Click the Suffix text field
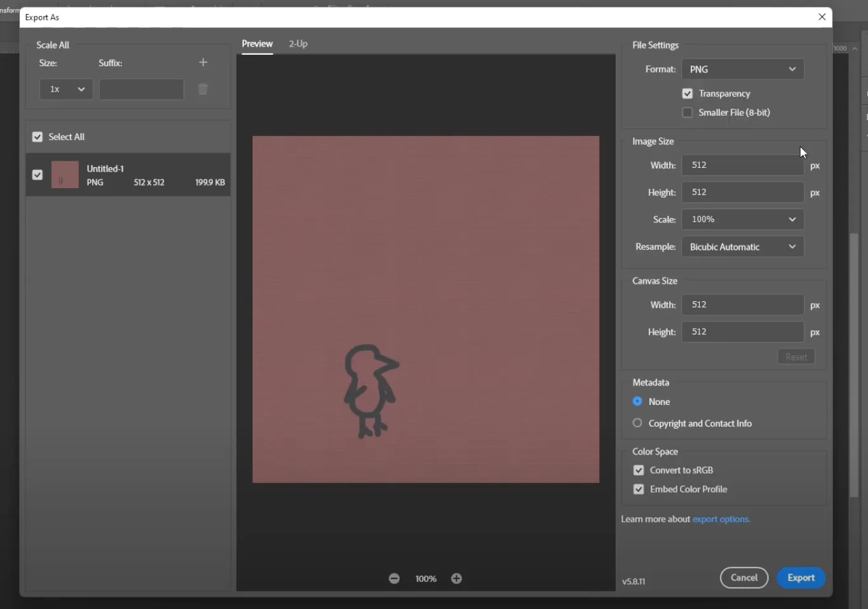Viewport: 868px width, 609px height. (x=142, y=89)
